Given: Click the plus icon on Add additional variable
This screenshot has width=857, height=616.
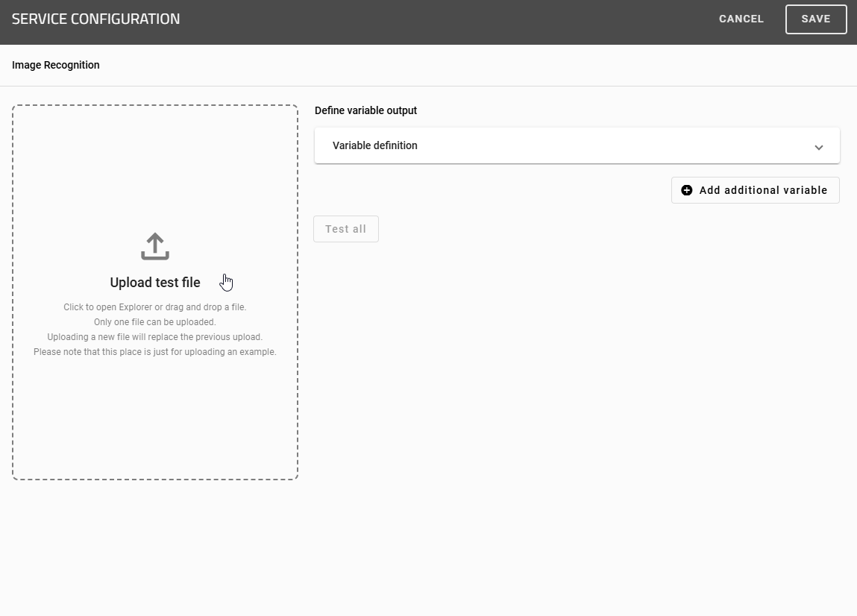Looking at the screenshot, I should 686,190.
